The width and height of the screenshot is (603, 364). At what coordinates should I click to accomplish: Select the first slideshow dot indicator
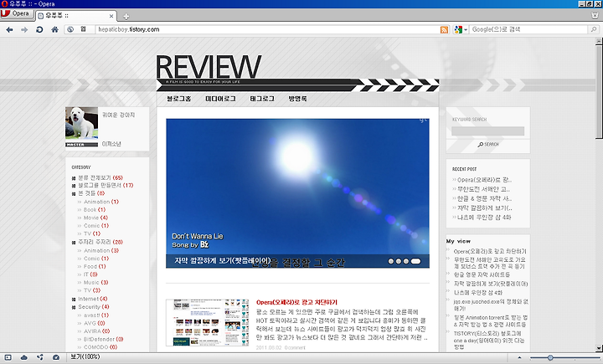[391, 261]
